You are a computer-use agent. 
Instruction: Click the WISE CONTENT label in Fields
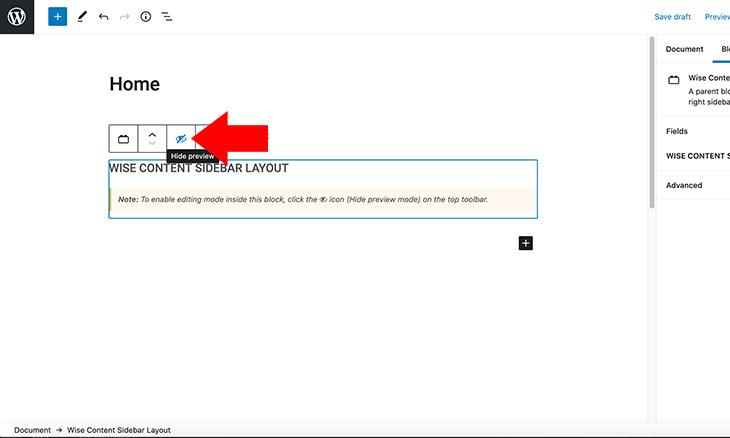[x=697, y=156]
